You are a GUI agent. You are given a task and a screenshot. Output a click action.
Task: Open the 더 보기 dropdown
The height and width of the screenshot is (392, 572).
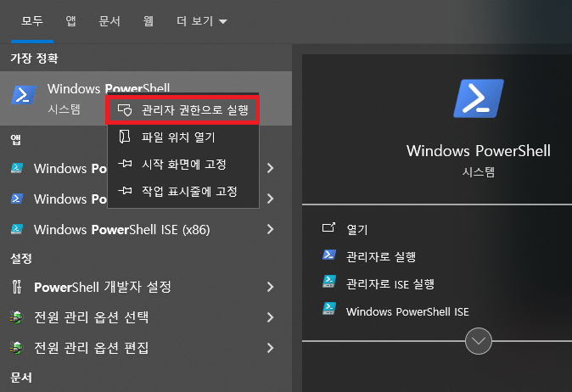(202, 21)
